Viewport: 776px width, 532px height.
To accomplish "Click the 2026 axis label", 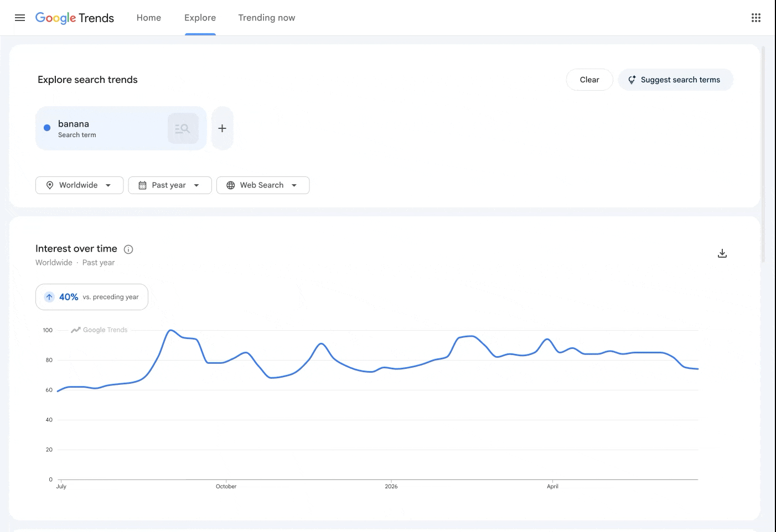I will [391, 487].
